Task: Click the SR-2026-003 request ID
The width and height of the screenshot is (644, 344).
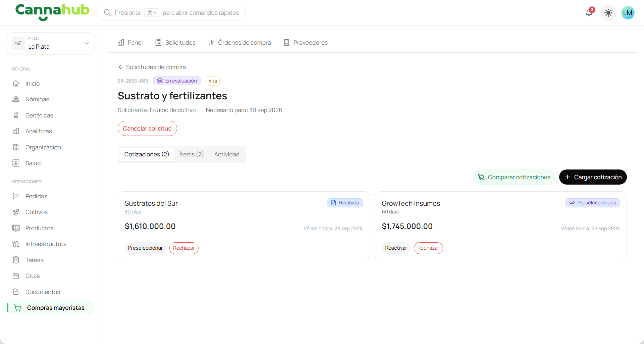Action: 133,81
